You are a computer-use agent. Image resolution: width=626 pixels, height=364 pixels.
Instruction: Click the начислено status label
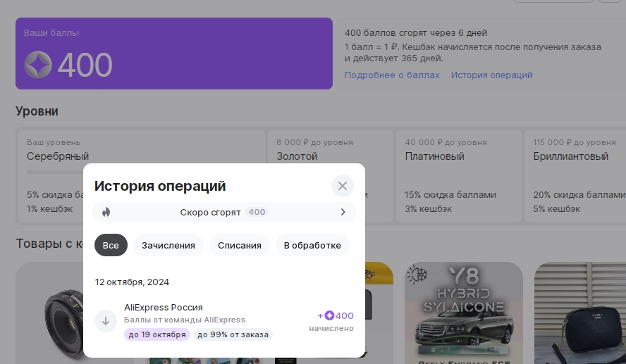[x=331, y=329]
